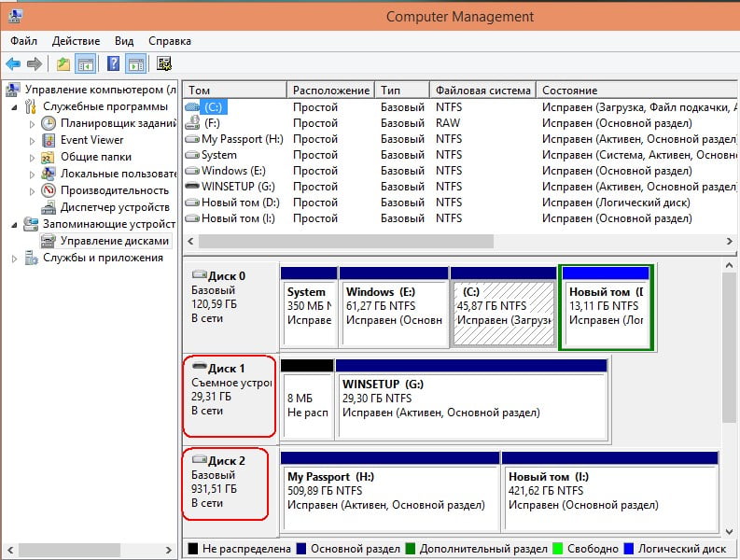Select the My Passport (H:) partition block

click(x=389, y=490)
